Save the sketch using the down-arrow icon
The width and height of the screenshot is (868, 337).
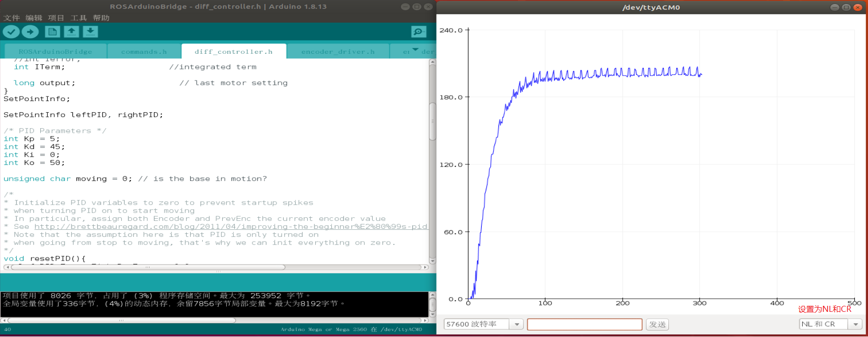[x=90, y=32]
